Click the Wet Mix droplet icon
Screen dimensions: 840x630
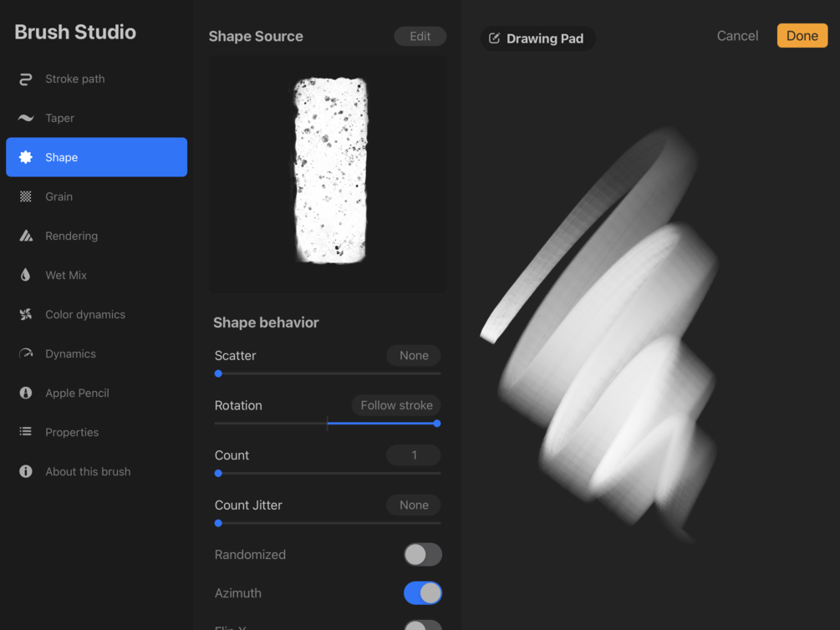coord(25,275)
